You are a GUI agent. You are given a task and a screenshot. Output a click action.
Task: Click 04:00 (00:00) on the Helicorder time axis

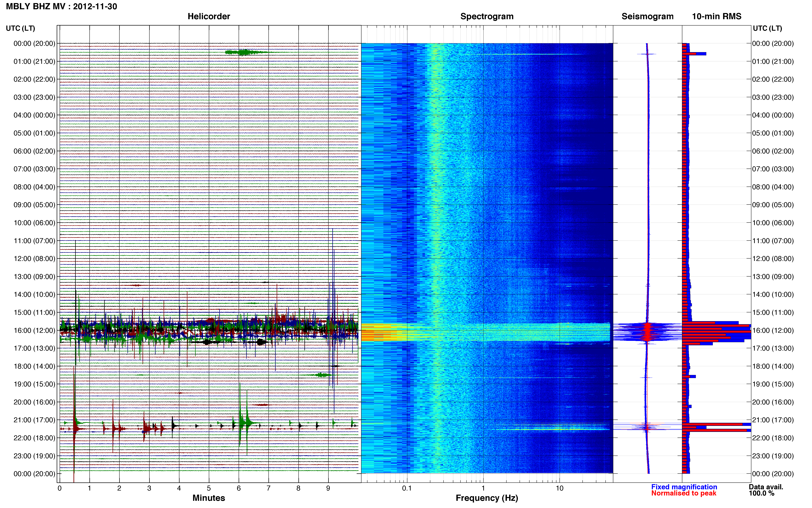(34, 115)
